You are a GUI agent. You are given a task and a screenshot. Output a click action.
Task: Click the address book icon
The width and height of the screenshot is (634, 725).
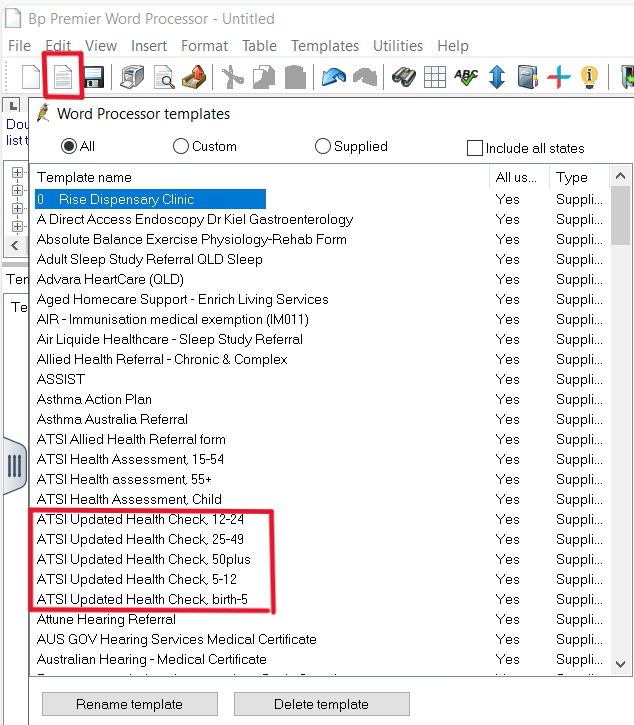(x=528, y=77)
